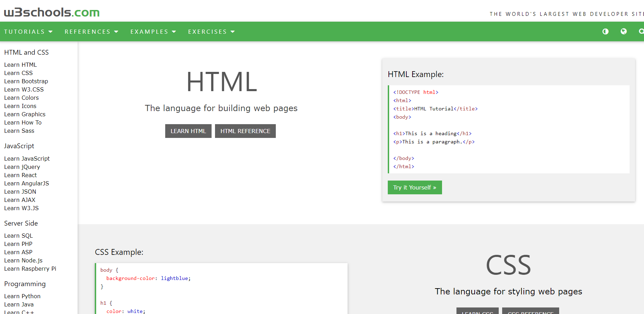Click the large HTML heading

pos(222,82)
